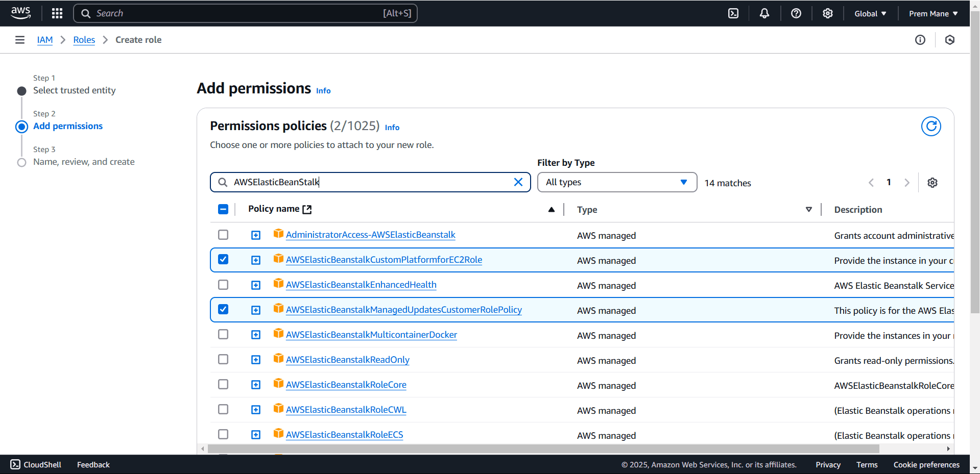This screenshot has width=980, height=474.
Task: Check AdministratorAccess-AWSElasticBeanstalk policy
Action: click(x=223, y=235)
